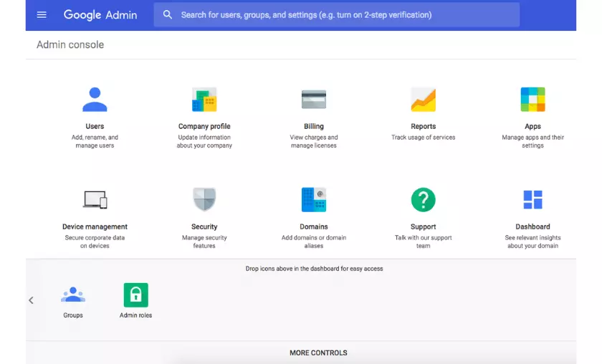This screenshot has height=364, width=602.
Task: Click the Dashboard label
Action: (x=533, y=227)
